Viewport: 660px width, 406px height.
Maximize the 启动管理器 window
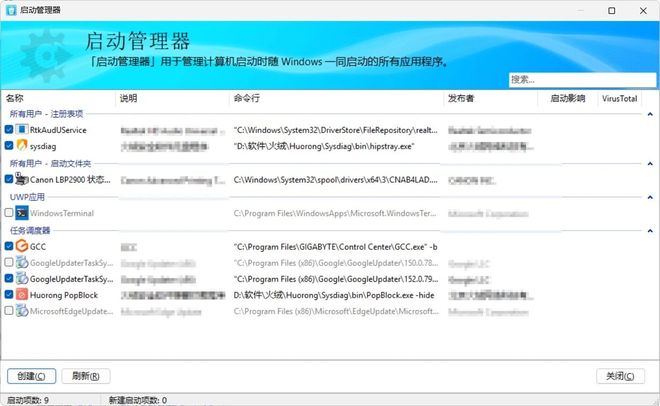pyautogui.click(x=612, y=11)
